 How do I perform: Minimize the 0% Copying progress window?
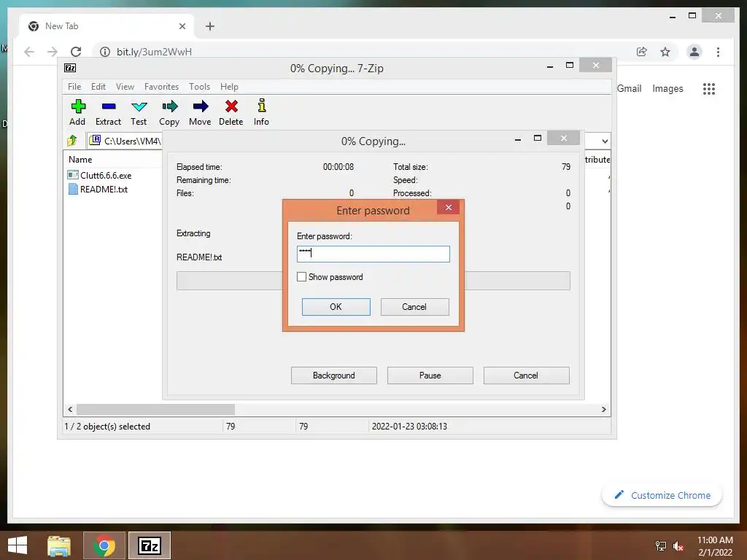coord(518,139)
